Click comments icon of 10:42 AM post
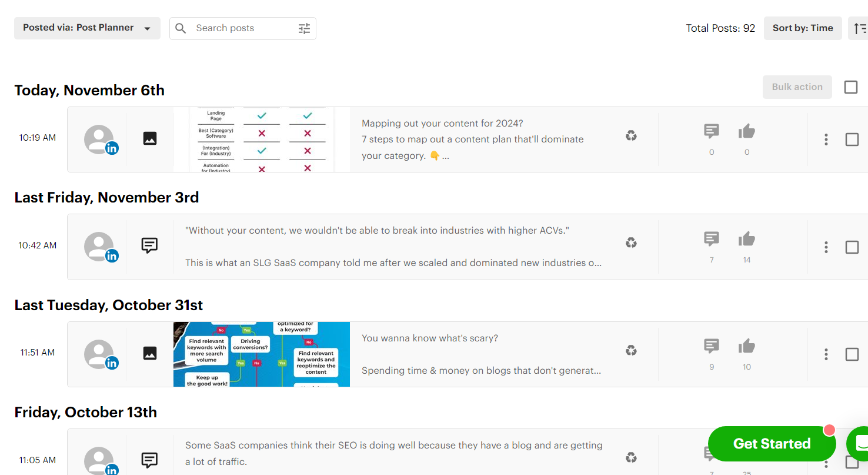868x475 pixels. [712, 238]
